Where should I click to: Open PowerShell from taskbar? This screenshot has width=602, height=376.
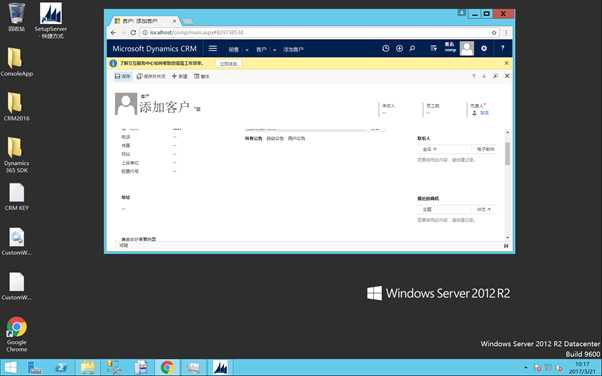tap(61, 368)
